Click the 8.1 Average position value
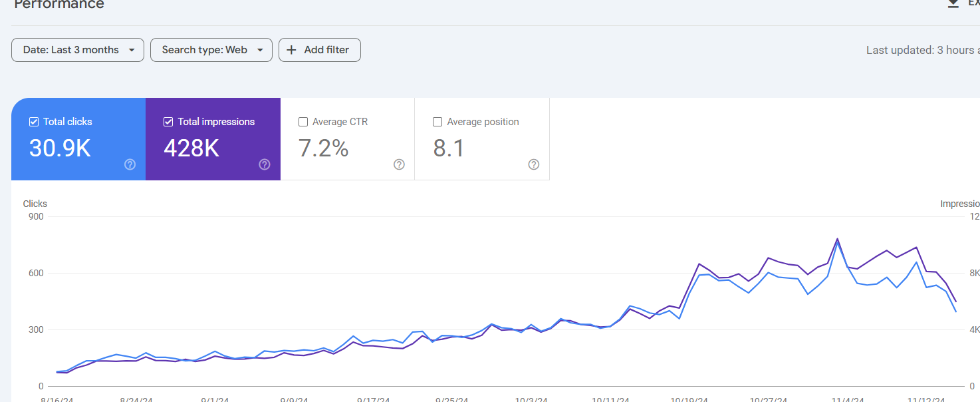Image resolution: width=980 pixels, height=402 pixels. 449,148
